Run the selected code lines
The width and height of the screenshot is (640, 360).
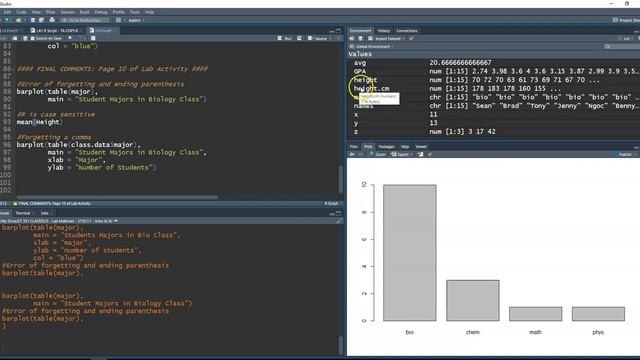[x=285, y=38]
